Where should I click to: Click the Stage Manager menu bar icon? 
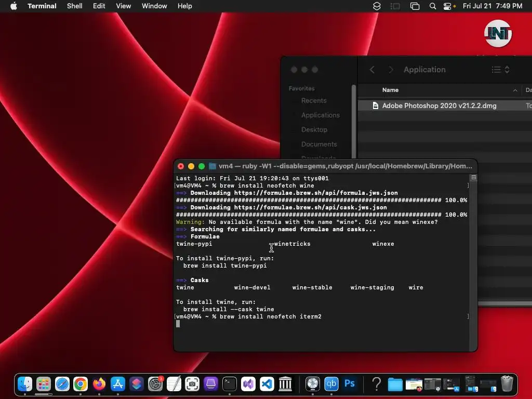click(x=395, y=6)
